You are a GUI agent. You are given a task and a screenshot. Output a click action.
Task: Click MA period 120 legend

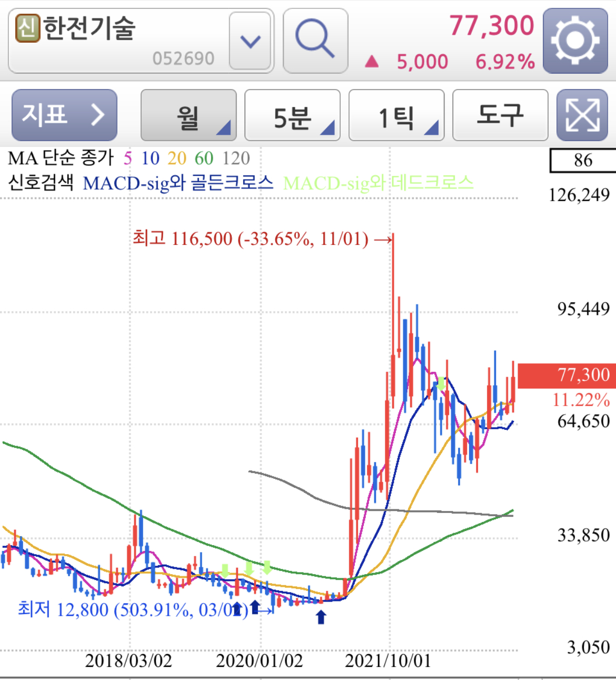(x=236, y=158)
